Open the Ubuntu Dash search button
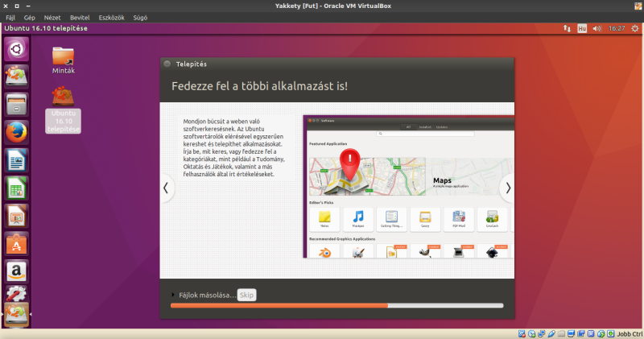Image resolution: width=644 pixels, height=339 pixels. coord(16,50)
